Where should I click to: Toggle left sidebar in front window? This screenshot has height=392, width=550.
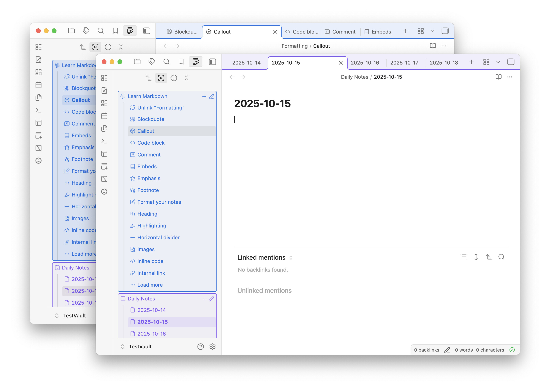(212, 62)
